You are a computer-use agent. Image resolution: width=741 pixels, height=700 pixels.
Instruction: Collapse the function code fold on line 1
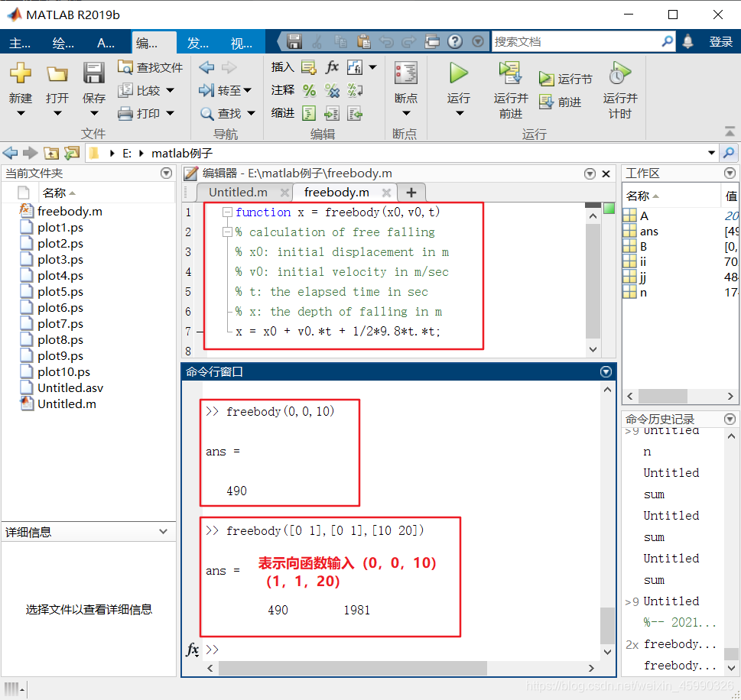227,212
